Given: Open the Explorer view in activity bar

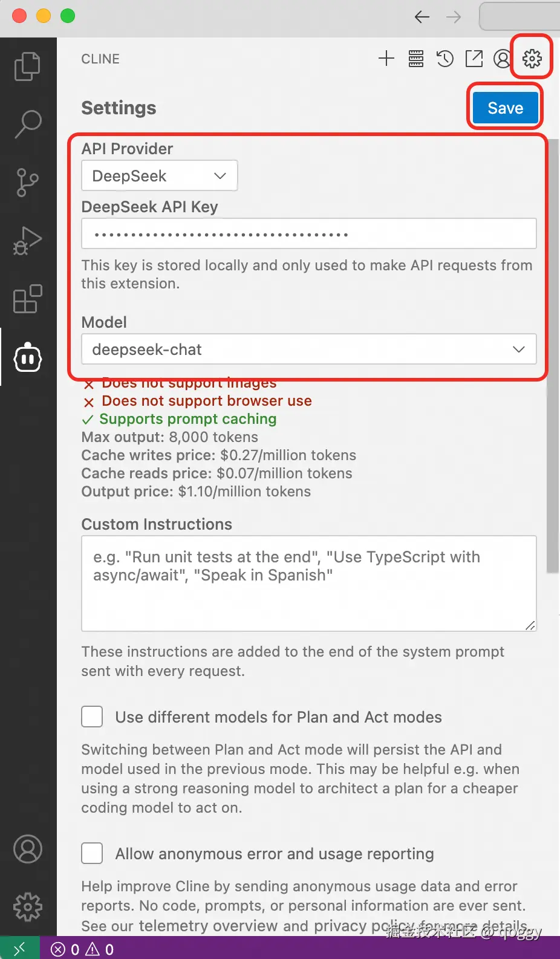Looking at the screenshot, I should 27,66.
